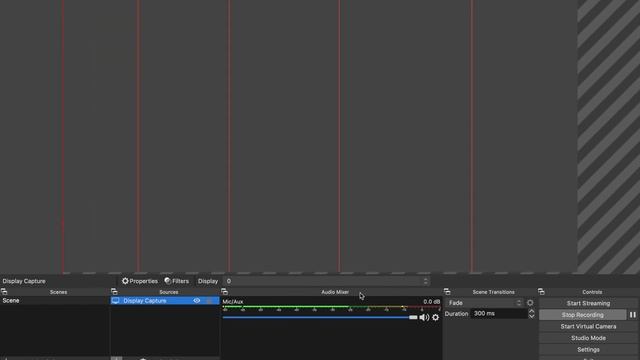
Task: Pop out the Controls dock
Action: (x=541, y=291)
